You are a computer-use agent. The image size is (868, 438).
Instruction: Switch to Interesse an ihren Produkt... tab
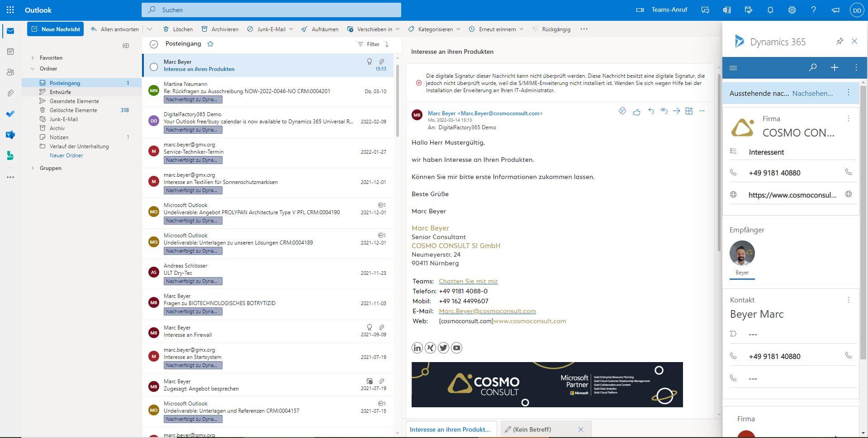451,429
